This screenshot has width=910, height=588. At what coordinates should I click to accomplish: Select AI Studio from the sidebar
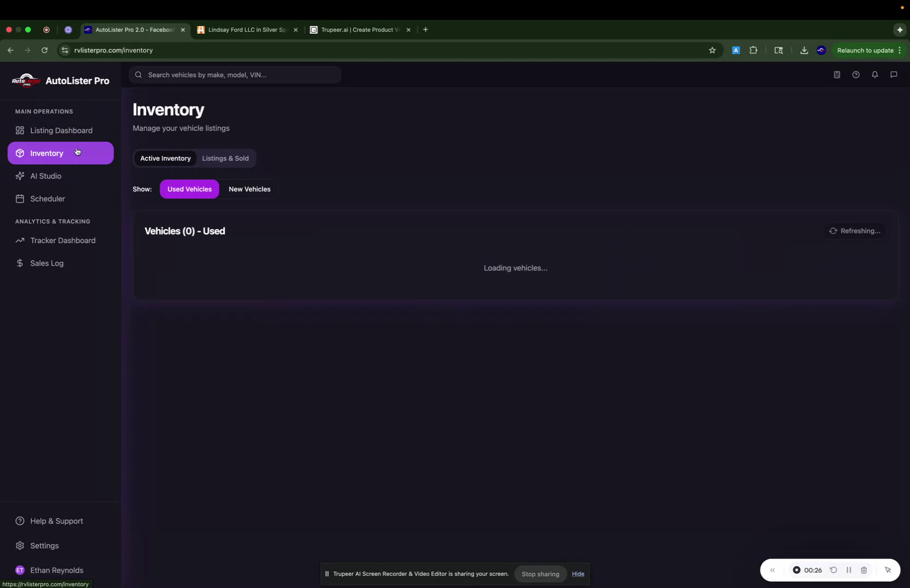pos(45,176)
